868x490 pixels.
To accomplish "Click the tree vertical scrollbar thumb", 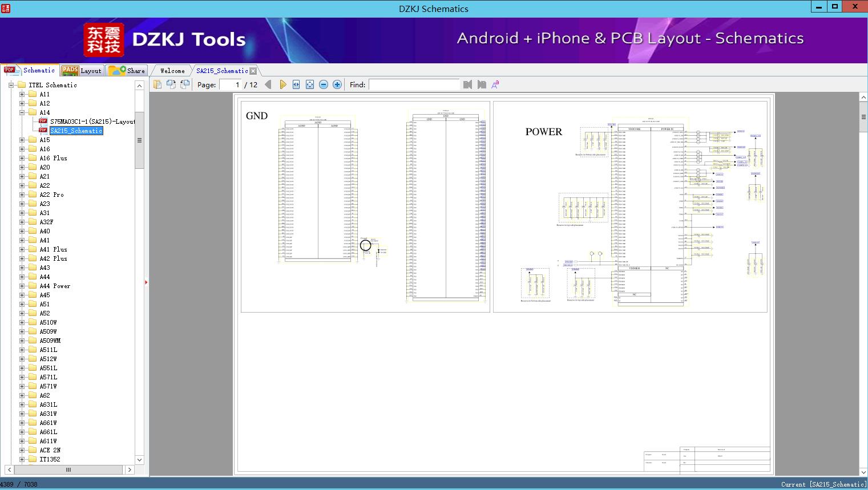I will (x=139, y=140).
